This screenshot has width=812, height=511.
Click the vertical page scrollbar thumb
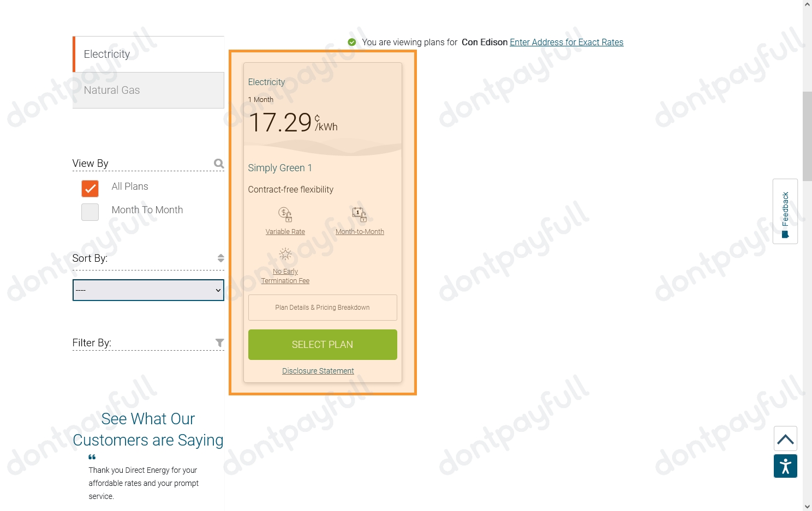click(x=807, y=136)
